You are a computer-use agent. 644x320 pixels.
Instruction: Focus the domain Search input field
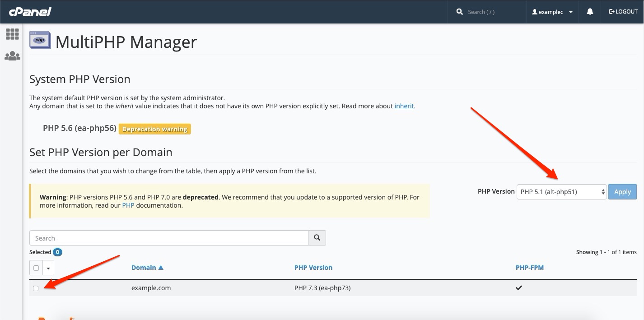pos(169,238)
